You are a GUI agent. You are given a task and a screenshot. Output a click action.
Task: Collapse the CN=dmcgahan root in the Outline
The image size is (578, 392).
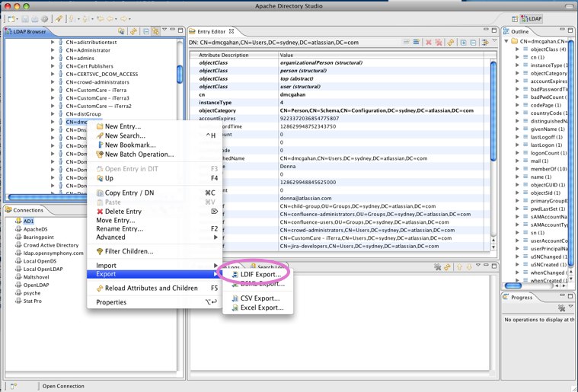[x=507, y=40]
